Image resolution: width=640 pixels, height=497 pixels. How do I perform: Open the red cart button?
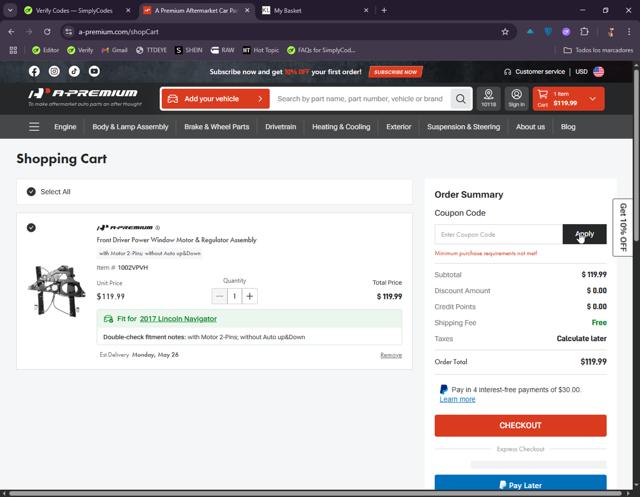[x=569, y=99]
